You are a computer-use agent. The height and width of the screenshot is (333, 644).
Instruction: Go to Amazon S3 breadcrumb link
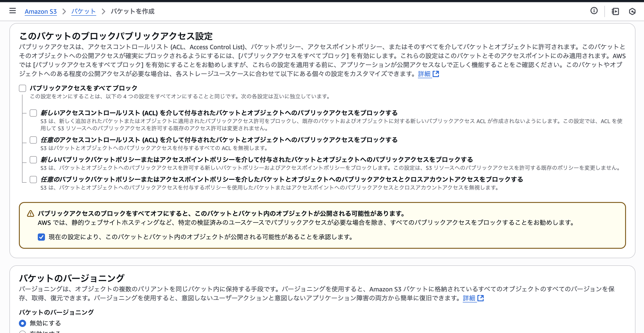(x=40, y=11)
